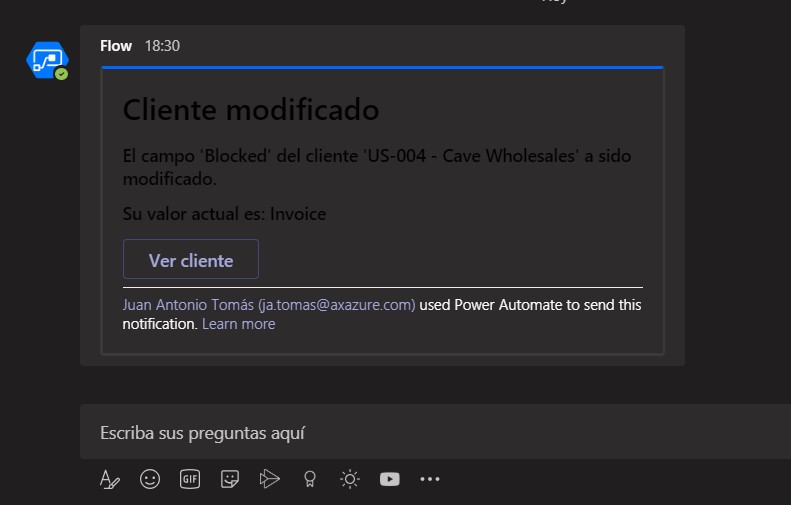Image resolution: width=791 pixels, height=505 pixels.
Task: Click the text 'Su valor actual es: Invoice'
Action: click(x=224, y=214)
